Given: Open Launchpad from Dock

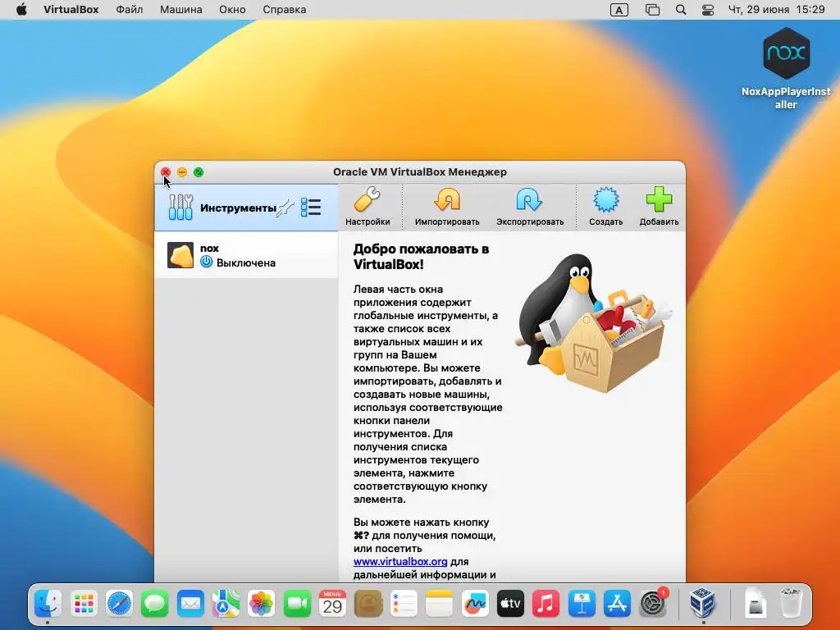Looking at the screenshot, I should (84, 605).
